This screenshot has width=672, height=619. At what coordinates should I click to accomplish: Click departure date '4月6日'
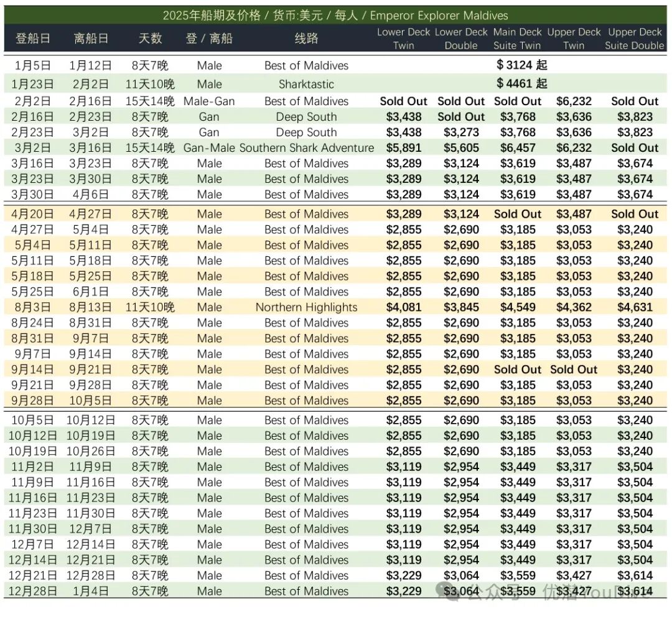[x=90, y=195]
